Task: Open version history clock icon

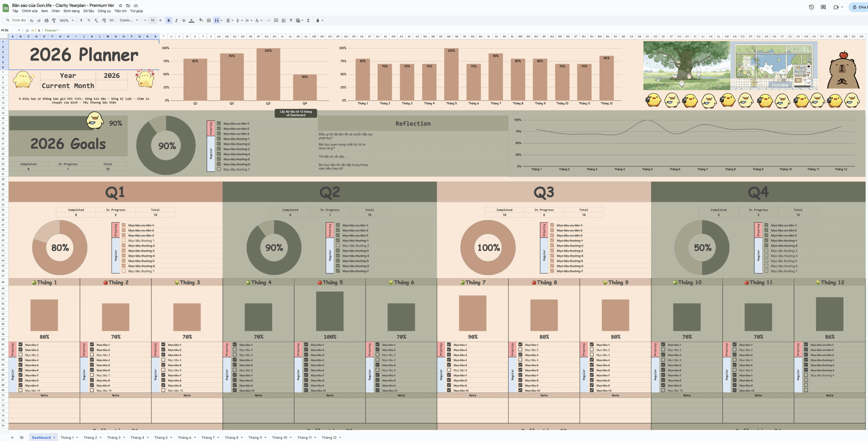Action: tap(811, 7)
